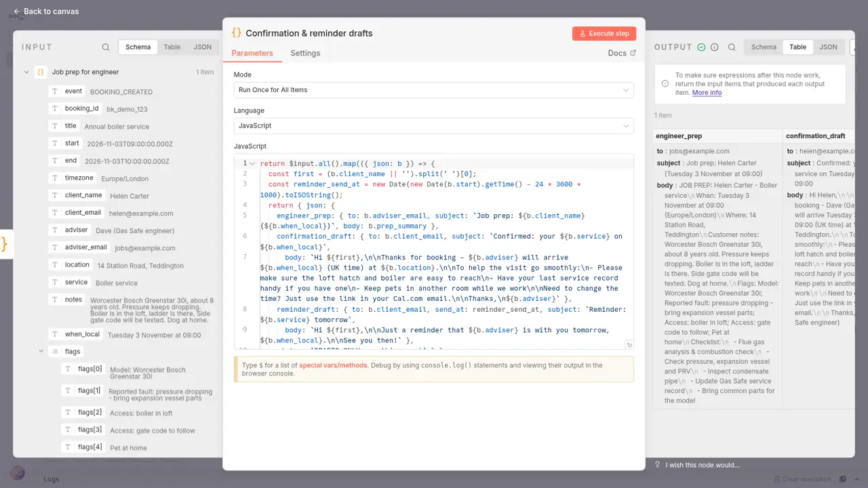Screen dimensions: 868x488
Task: Select the Parameters tab
Action: coord(252,53)
